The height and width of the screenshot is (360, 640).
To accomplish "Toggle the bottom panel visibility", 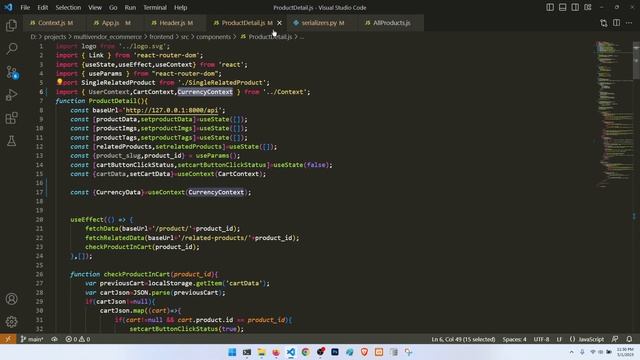I will click(562, 7).
